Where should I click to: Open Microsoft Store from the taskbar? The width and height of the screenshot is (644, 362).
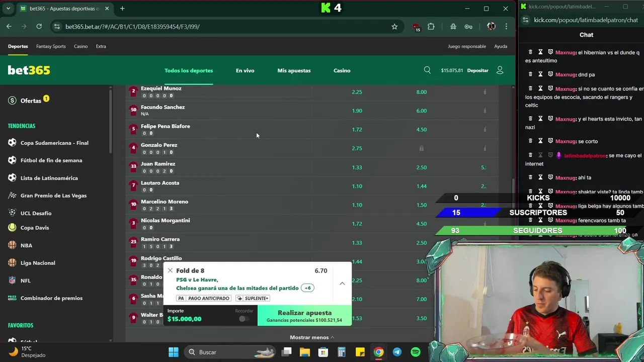[x=323, y=352]
